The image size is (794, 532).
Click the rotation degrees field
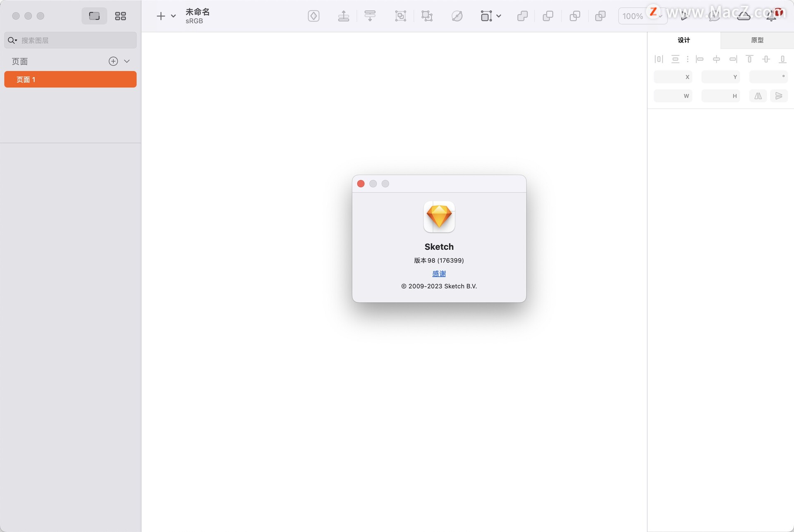click(768, 77)
